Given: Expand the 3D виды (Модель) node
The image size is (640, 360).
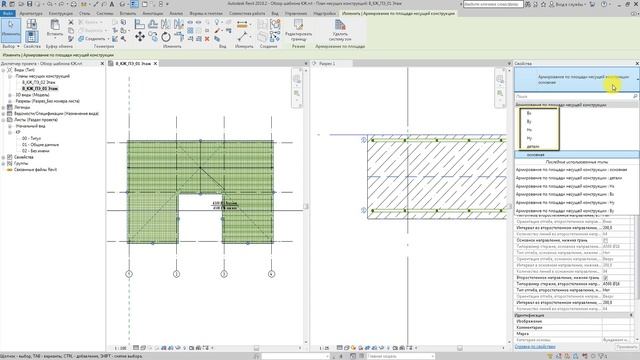Looking at the screenshot, I should (x=10, y=95).
